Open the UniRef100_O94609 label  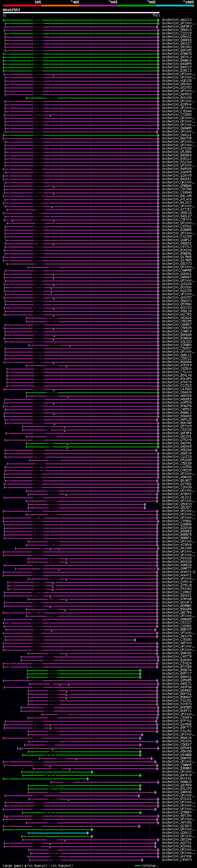[177, 393]
